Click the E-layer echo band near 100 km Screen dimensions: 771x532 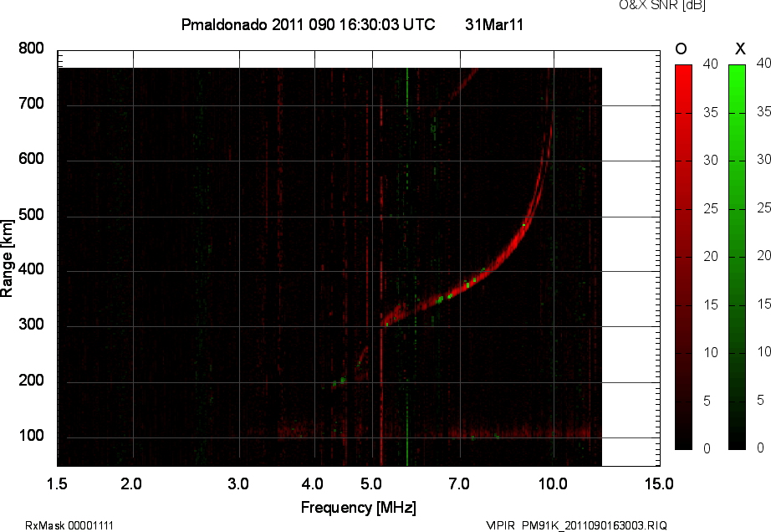pos(518,432)
